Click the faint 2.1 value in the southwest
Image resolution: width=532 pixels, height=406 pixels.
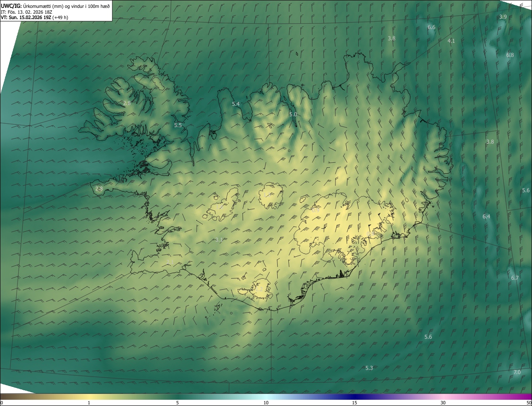tap(170, 262)
